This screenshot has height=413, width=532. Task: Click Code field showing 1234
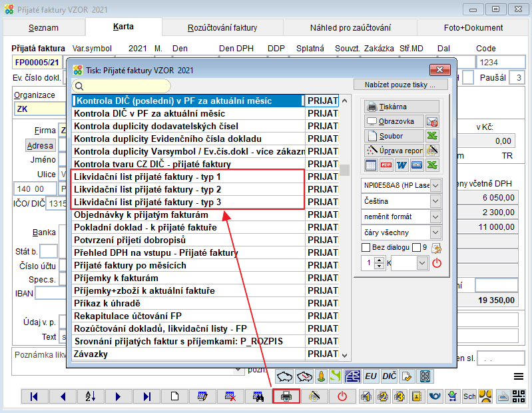click(x=501, y=63)
